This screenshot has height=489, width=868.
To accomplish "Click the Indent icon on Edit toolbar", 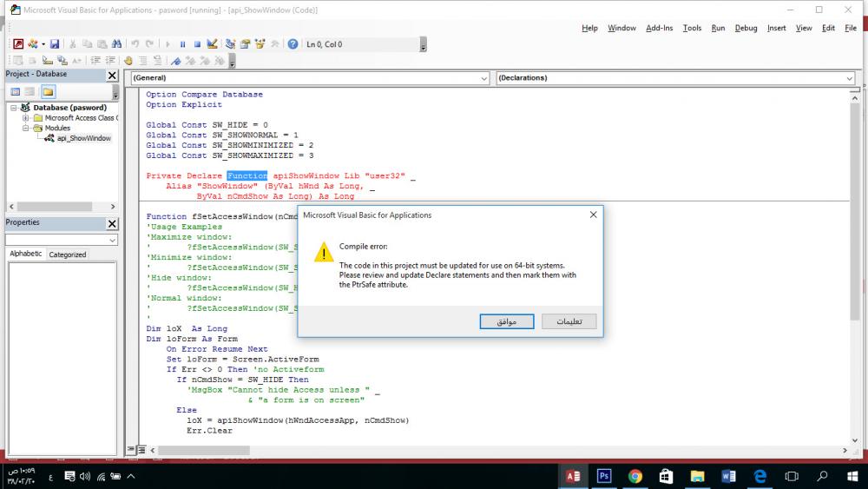I will [95, 60].
